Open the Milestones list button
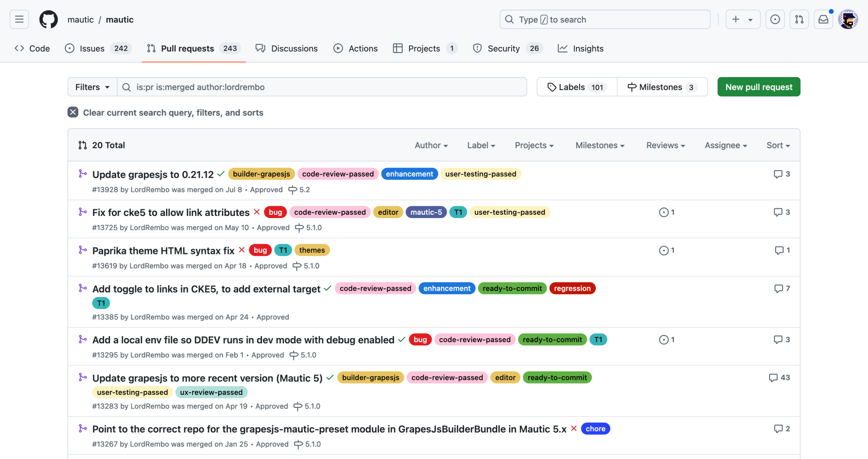This screenshot has width=868, height=459. coord(662,87)
